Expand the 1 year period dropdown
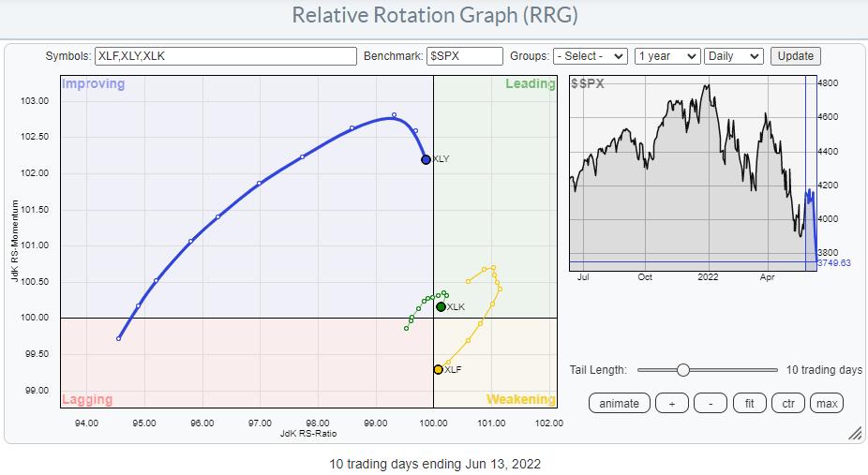This screenshot has width=868, height=475. pyautogui.click(x=666, y=56)
